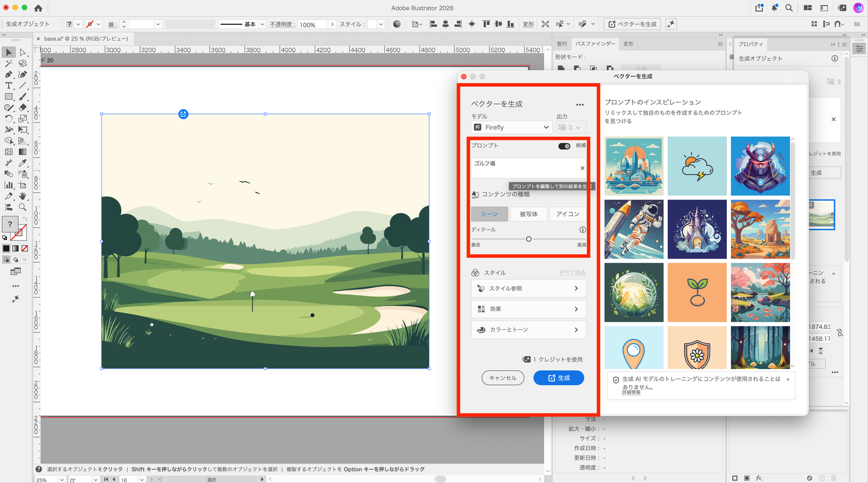
Task: Adjust the ディテール slider handle
Action: pyautogui.click(x=528, y=239)
